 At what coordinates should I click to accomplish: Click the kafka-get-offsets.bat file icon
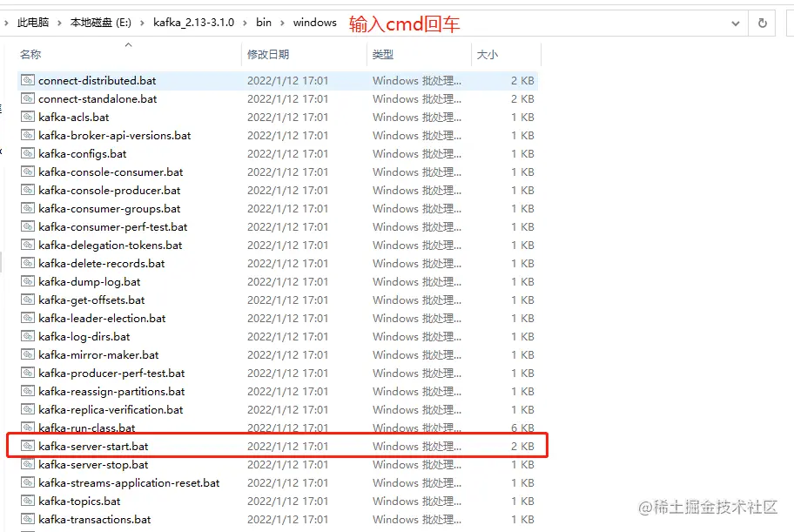click(x=28, y=299)
